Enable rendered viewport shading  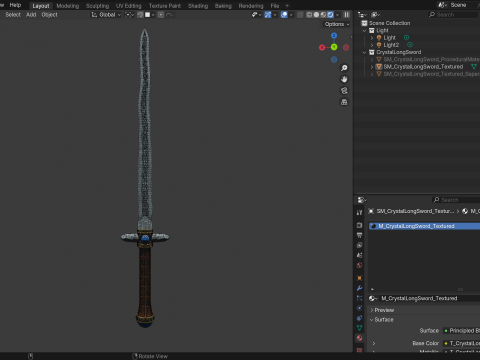(x=330, y=15)
